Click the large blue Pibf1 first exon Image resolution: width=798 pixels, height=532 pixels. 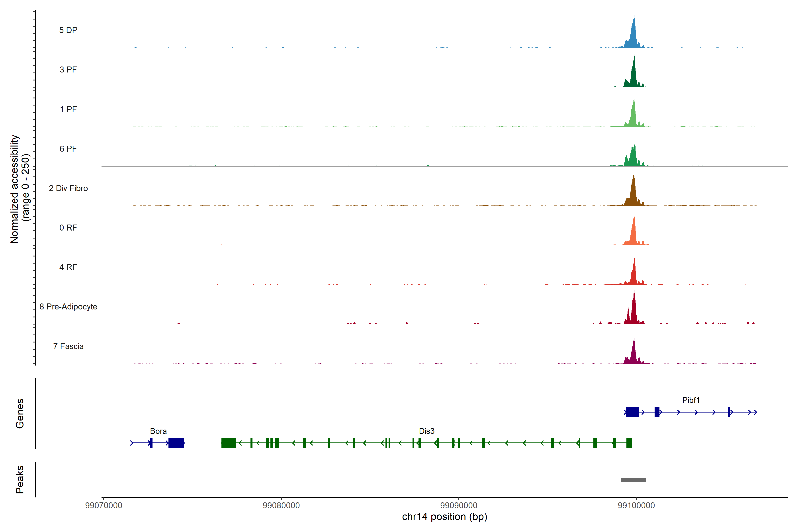[632, 412]
